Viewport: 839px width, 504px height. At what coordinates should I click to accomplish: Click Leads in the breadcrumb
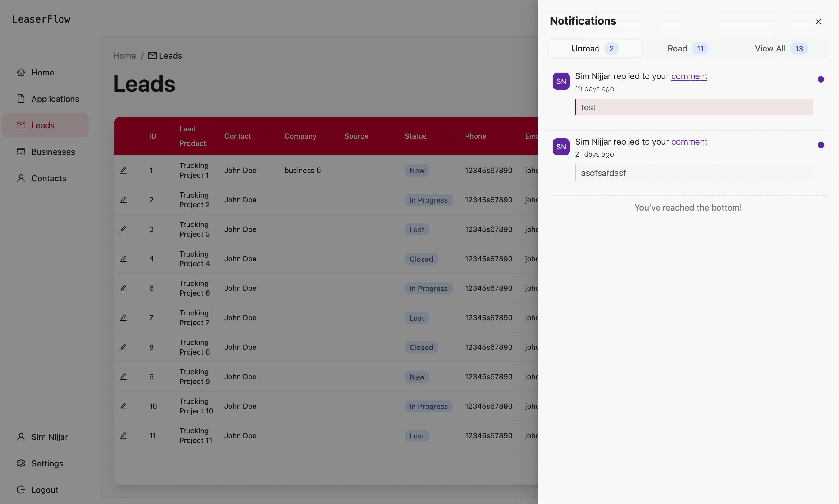coord(166,56)
